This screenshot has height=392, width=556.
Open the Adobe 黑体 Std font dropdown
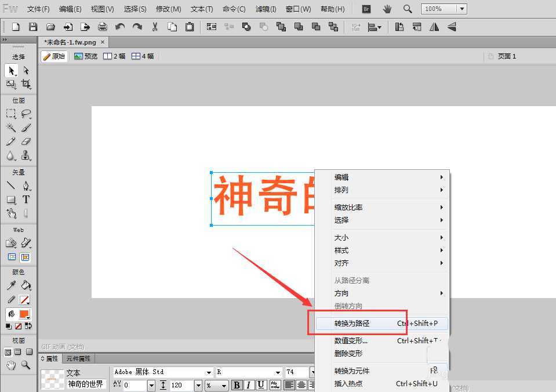208,372
